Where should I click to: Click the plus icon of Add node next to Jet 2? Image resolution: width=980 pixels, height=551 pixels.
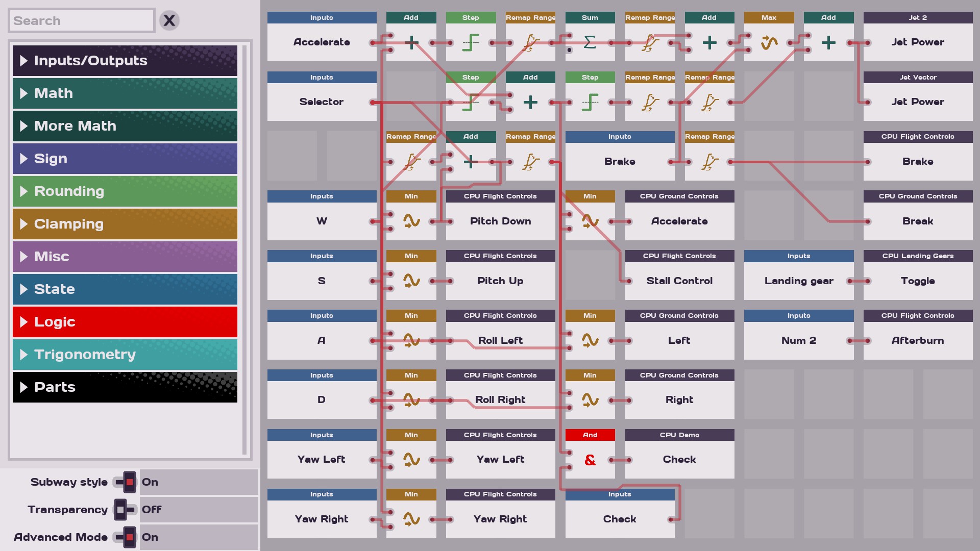click(x=828, y=42)
